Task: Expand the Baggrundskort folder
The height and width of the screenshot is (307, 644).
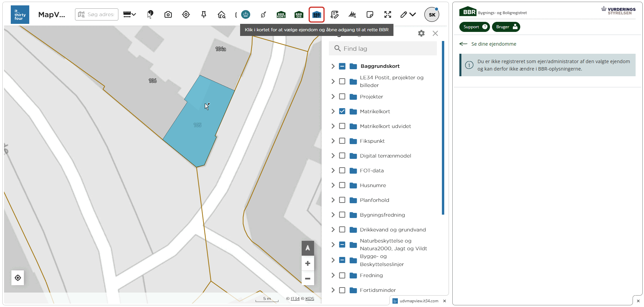Action: (x=333, y=66)
